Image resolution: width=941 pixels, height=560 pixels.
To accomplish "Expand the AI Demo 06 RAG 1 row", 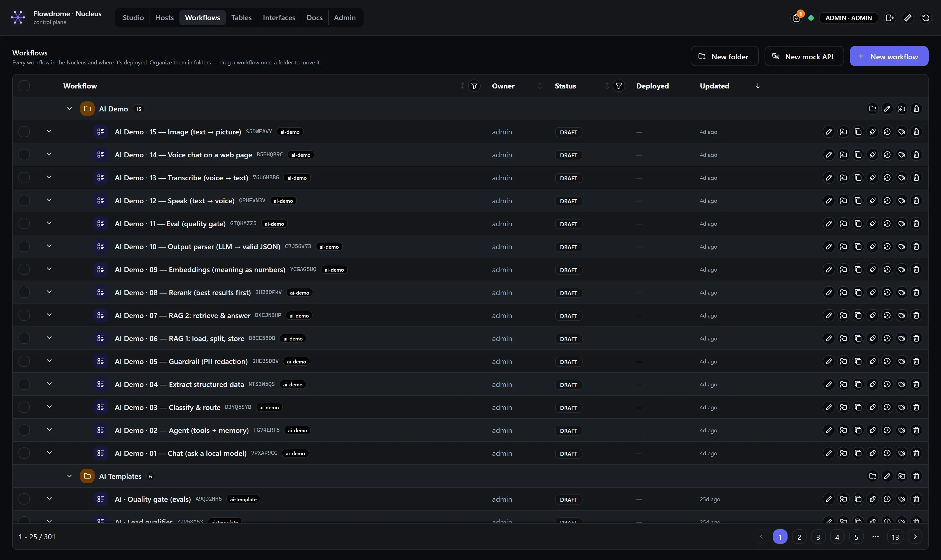I will tap(49, 338).
